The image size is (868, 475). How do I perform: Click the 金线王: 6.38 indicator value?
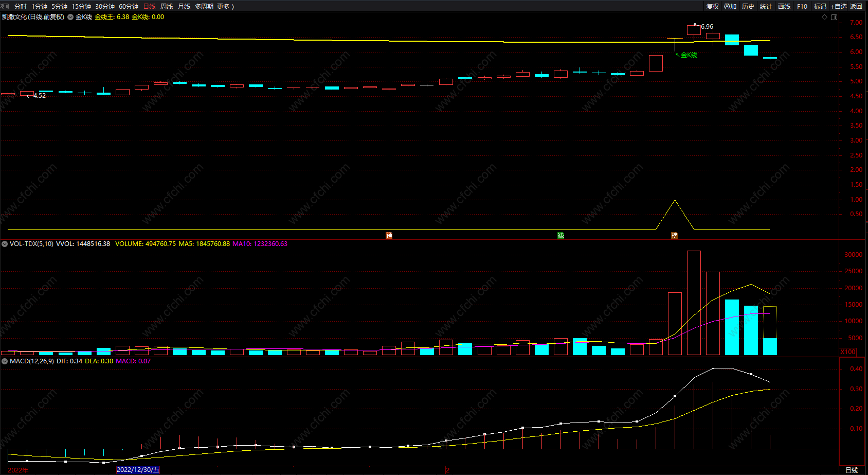tap(112, 17)
